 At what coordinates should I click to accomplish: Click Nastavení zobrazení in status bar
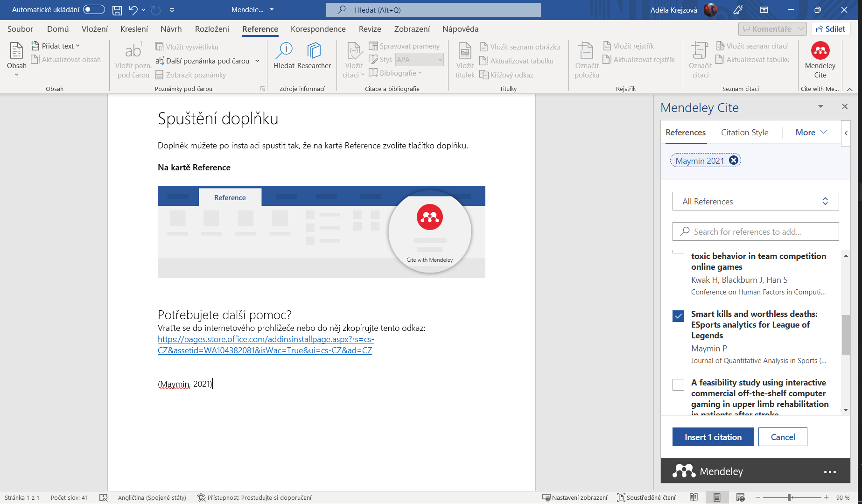click(575, 497)
